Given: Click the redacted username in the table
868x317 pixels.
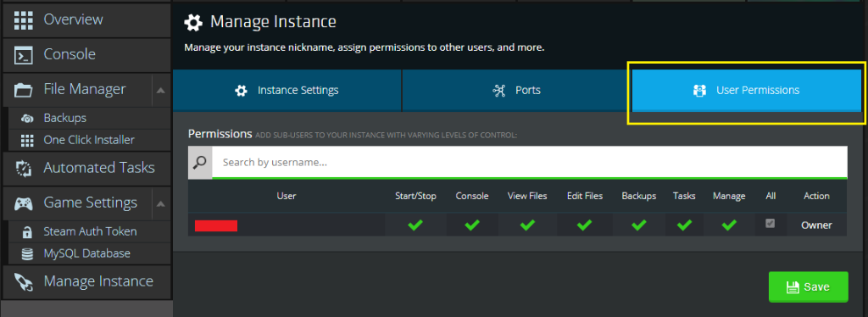Looking at the screenshot, I should 216,225.
